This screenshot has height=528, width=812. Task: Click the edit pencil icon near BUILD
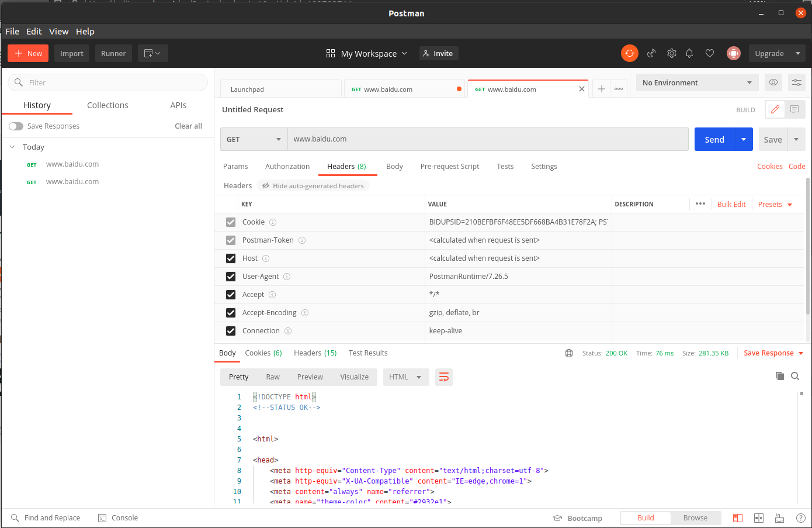(x=775, y=109)
